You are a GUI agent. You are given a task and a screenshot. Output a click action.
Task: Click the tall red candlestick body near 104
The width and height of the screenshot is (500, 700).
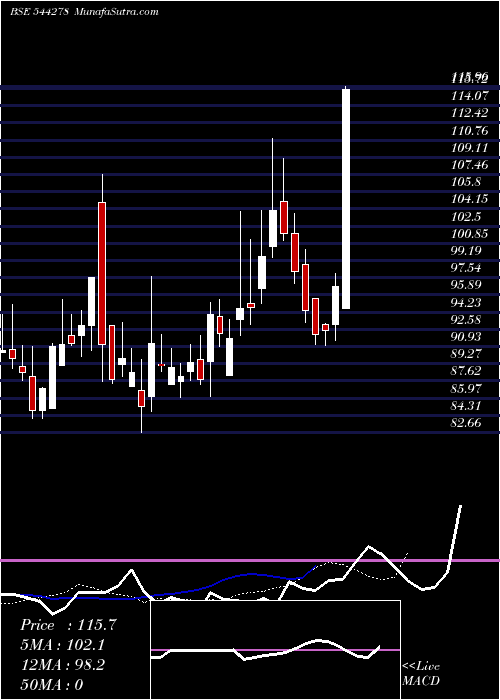click(x=102, y=273)
